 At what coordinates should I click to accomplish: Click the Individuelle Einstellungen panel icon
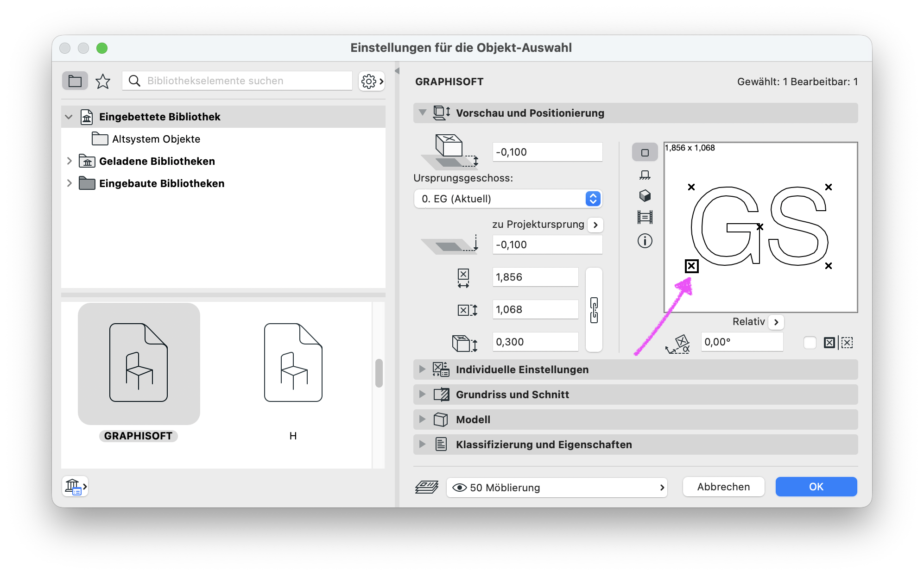point(441,369)
